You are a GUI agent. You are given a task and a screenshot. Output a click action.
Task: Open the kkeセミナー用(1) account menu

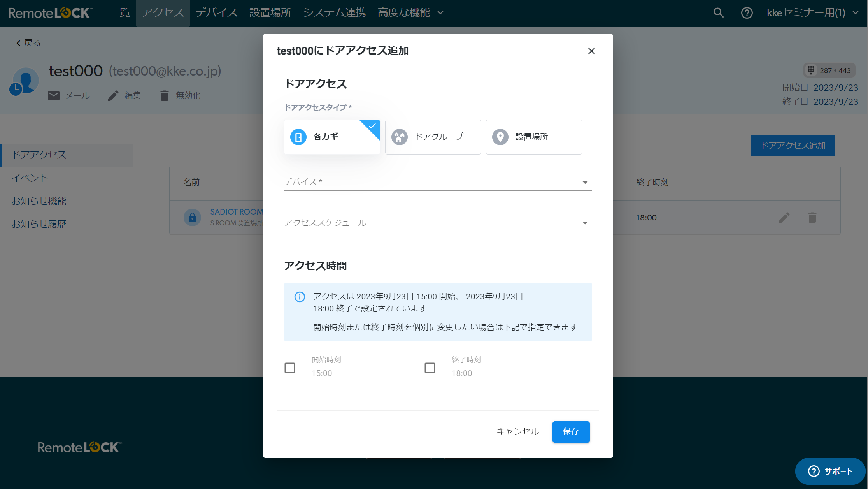(812, 13)
